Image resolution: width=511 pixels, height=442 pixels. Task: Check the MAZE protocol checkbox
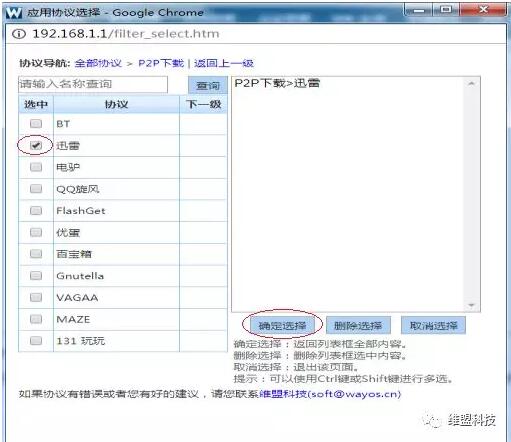click(36, 319)
